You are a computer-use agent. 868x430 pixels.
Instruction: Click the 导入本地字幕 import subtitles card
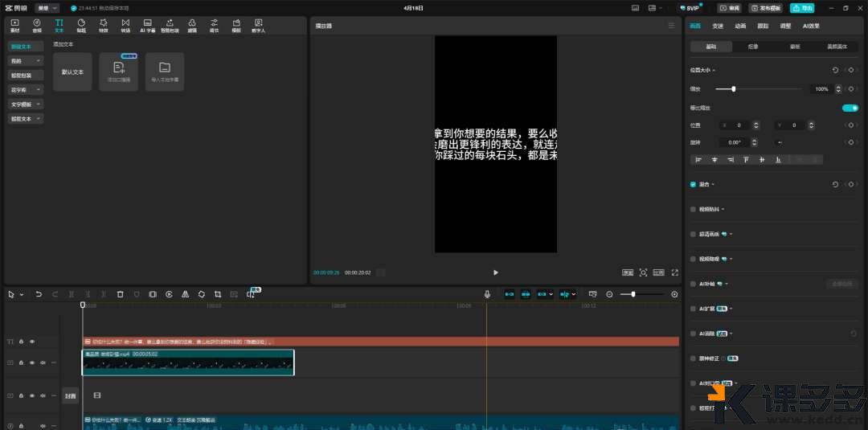165,72
